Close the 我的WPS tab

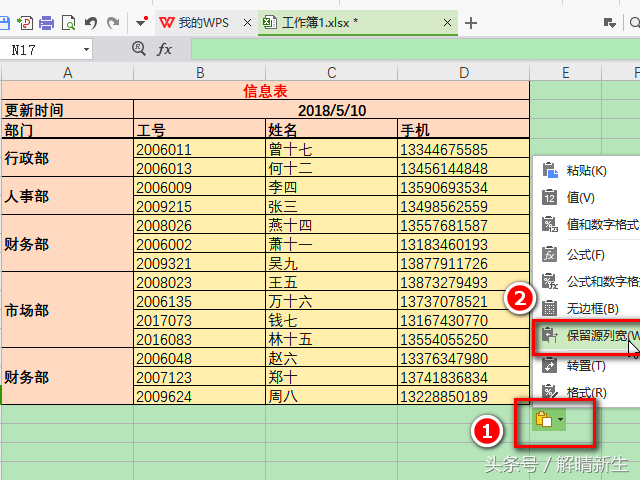pyautogui.click(x=247, y=23)
